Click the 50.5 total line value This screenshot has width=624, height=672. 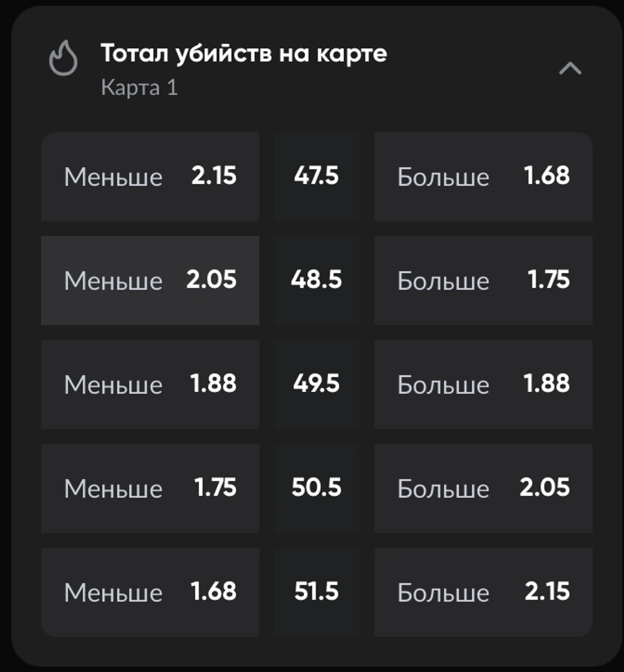pos(316,487)
